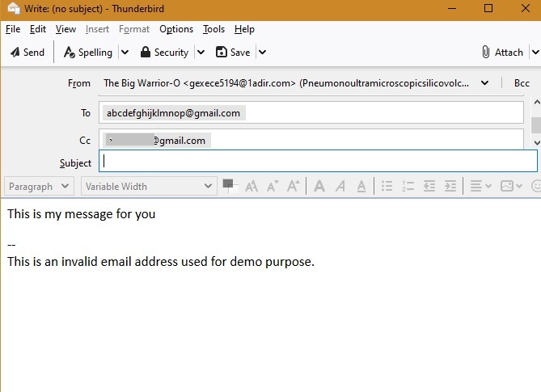Insert a smiley emoticon

(536, 186)
